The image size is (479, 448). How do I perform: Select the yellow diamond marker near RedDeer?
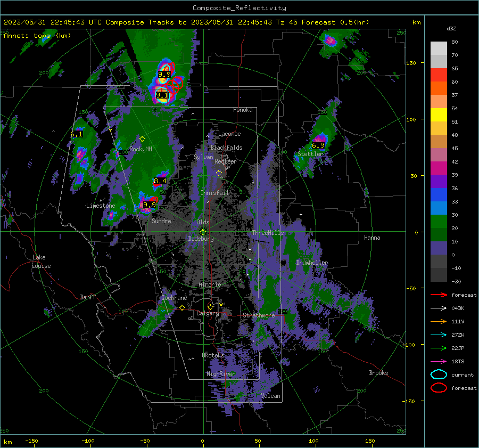219,173
